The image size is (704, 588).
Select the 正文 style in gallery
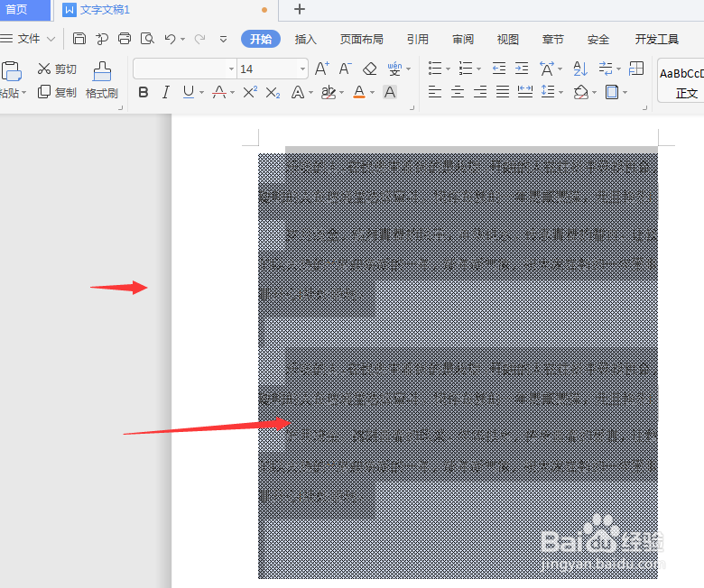pos(681,81)
